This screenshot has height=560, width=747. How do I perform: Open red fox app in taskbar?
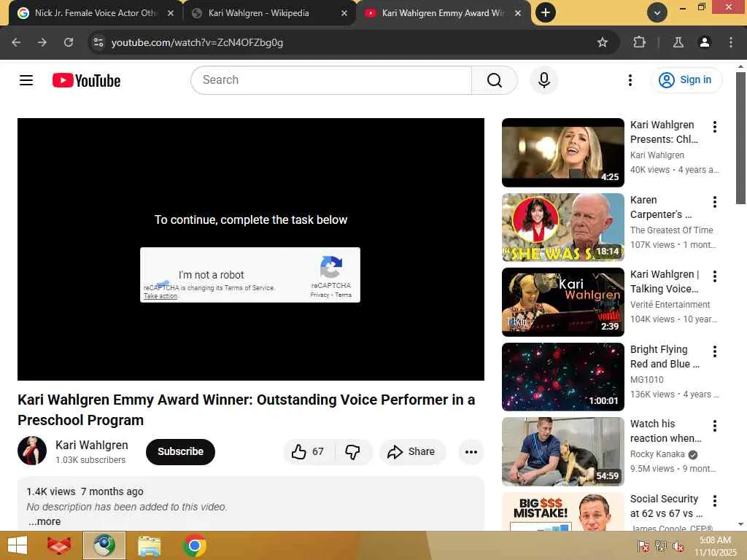59,545
